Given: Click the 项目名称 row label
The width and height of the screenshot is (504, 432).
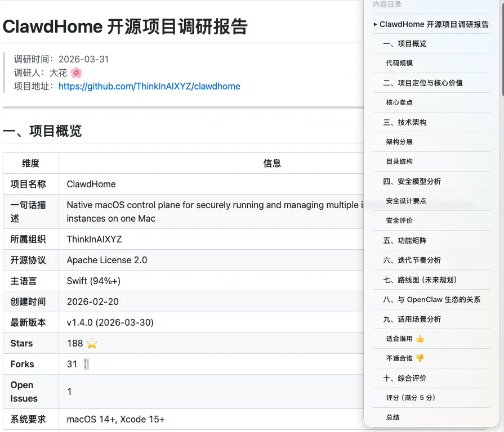Looking at the screenshot, I should pos(28,184).
